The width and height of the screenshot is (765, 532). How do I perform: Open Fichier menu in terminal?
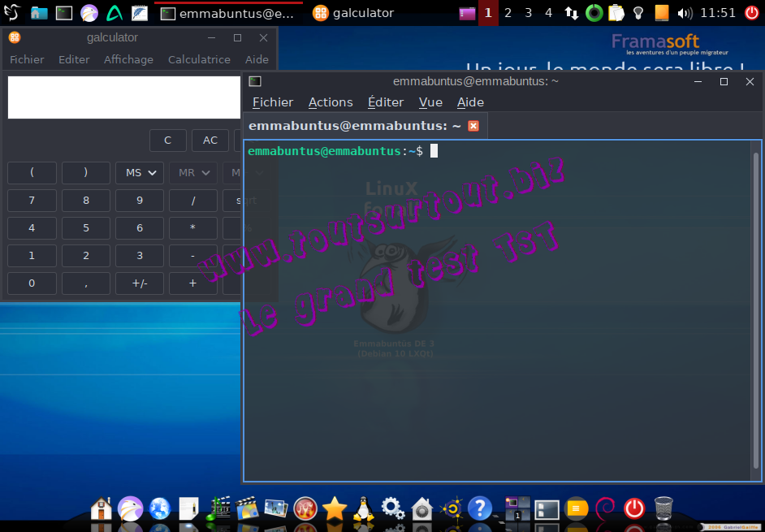(x=273, y=102)
